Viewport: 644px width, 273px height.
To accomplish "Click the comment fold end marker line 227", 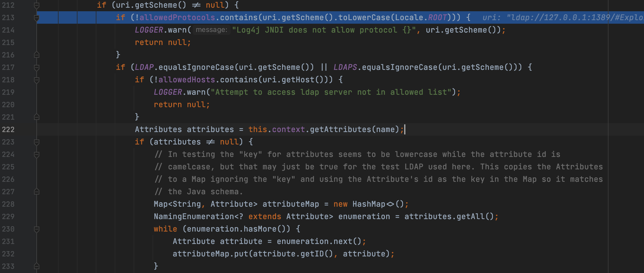I will click(x=37, y=192).
